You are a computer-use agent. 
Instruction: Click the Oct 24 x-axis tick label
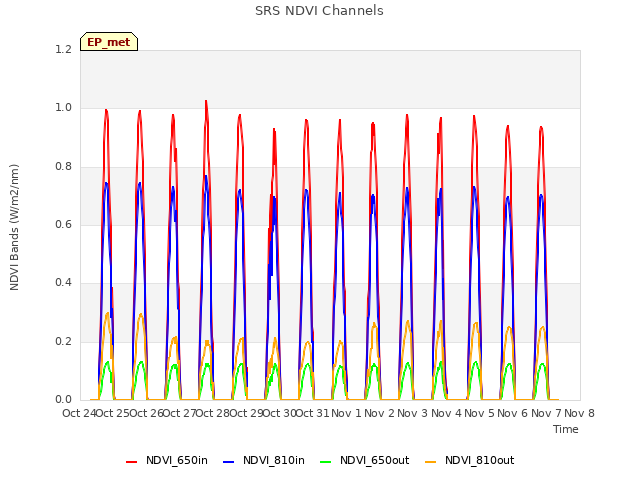[x=79, y=413]
